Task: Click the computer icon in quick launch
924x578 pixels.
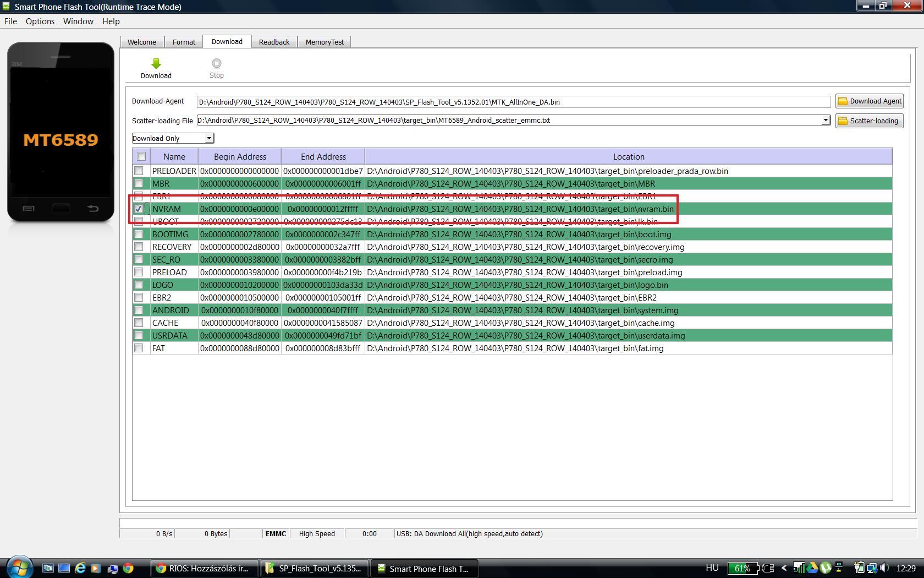Action: pyautogui.click(x=112, y=568)
